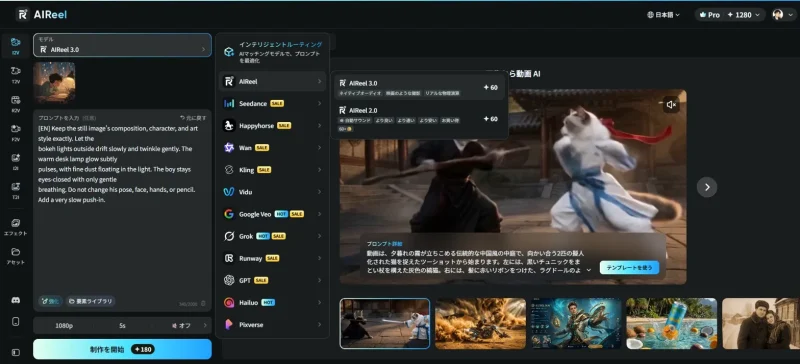Select the drink can in water thumbnail

coord(671,324)
